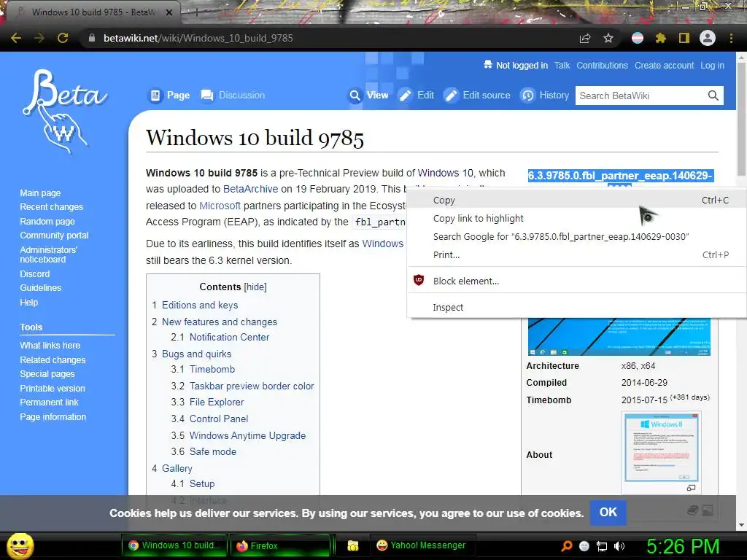Open the BetaArchive link in article
747x560 pixels.
coord(251,189)
